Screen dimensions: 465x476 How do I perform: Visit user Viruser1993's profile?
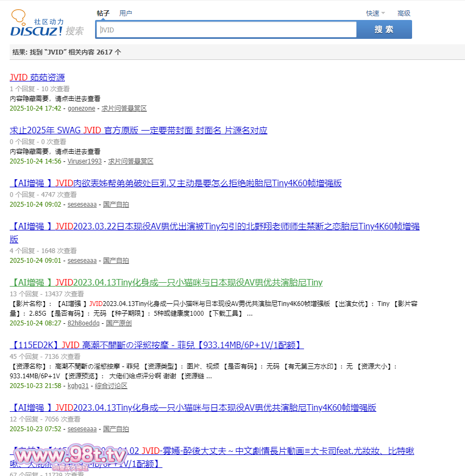tap(84, 161)
